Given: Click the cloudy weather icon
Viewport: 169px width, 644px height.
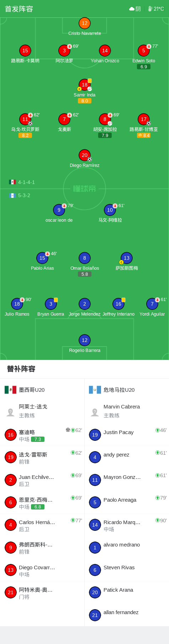Looking at the screenshot, I should 132,9.
